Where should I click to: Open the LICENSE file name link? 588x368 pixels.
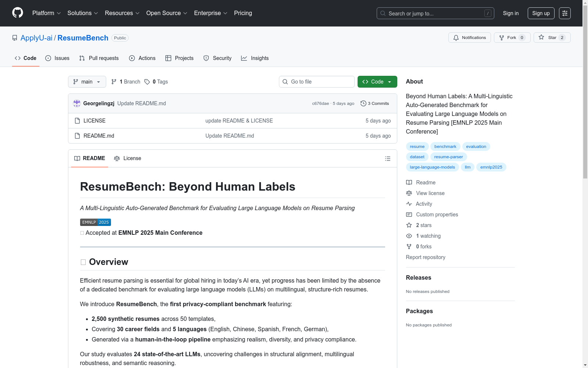[94, 121]
